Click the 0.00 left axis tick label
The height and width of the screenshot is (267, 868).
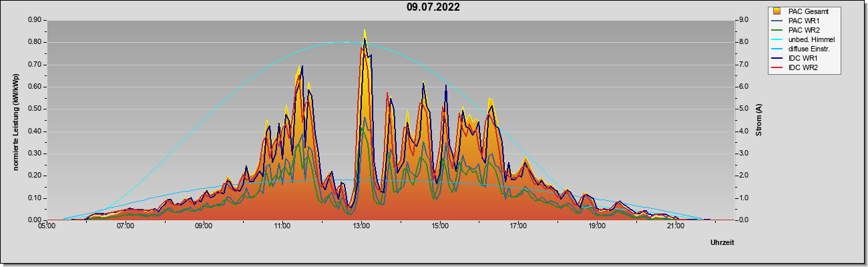35,220
